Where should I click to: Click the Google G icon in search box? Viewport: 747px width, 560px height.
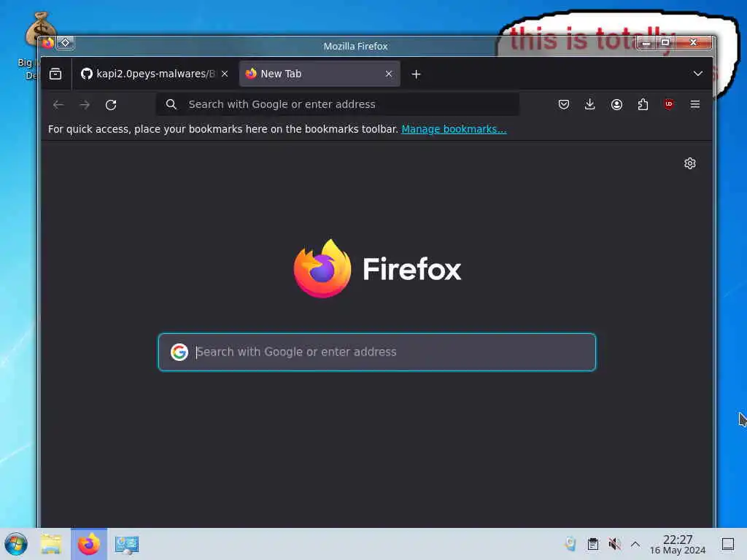pos(179,352)
